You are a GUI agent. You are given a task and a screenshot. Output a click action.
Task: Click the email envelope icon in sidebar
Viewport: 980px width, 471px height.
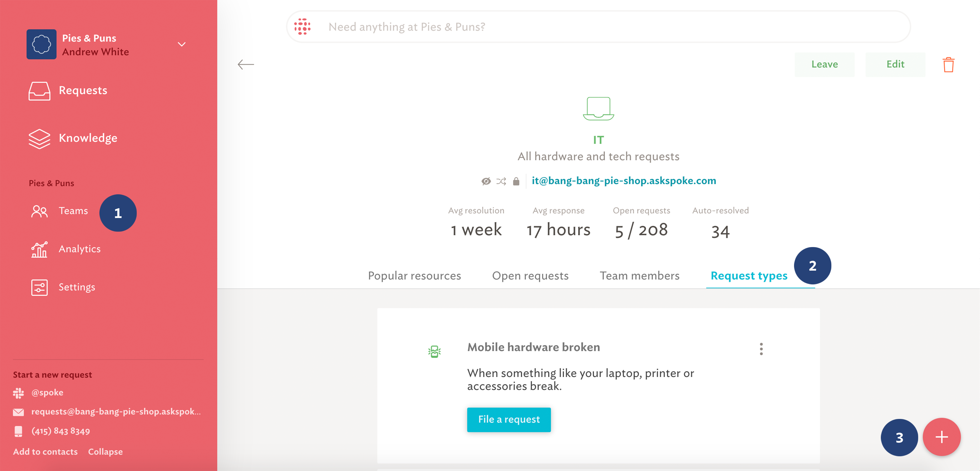(x=18, y=412)
